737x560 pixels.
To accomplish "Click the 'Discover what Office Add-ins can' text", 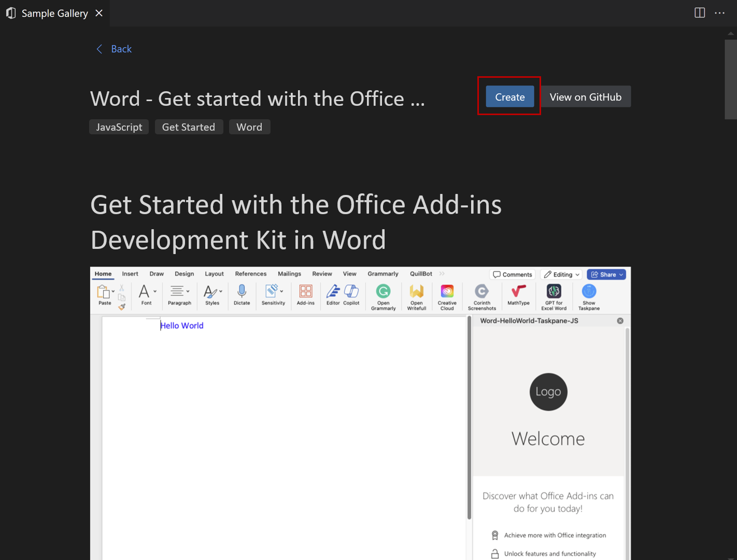I will click(548, 496).
